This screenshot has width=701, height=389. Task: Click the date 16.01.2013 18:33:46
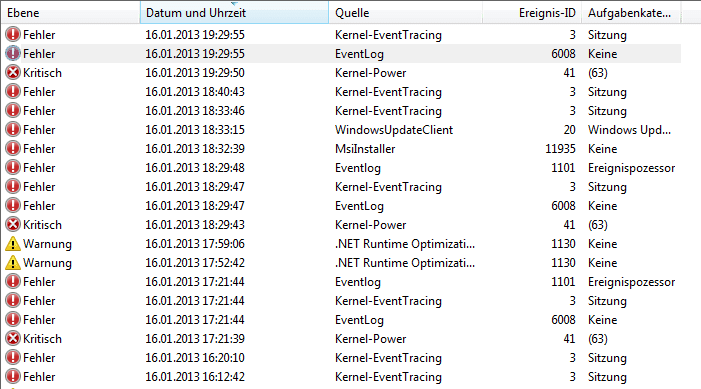point(195,110)
